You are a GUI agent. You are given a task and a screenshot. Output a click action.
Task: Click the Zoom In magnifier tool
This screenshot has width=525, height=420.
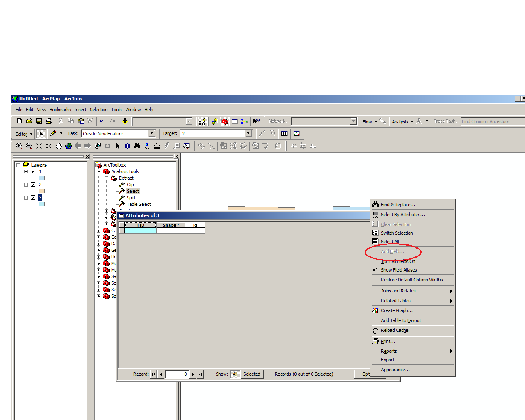tap(19, 146)
